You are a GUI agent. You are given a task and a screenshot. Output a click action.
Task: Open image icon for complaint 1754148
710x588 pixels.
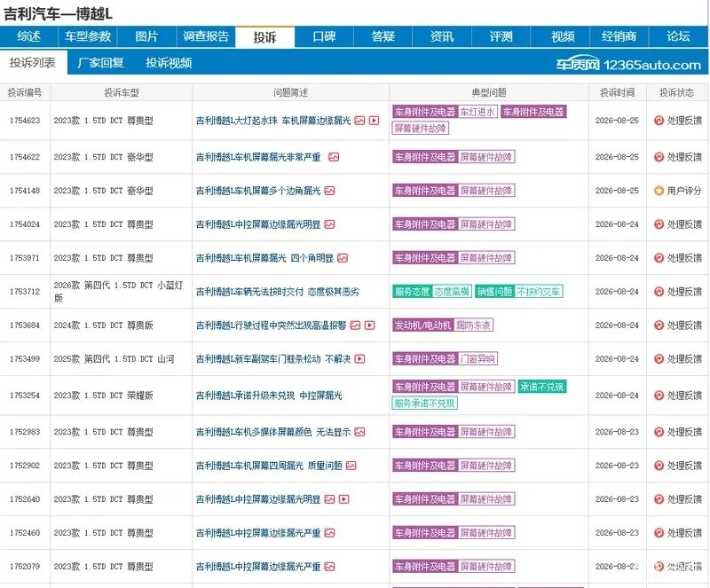329,191
